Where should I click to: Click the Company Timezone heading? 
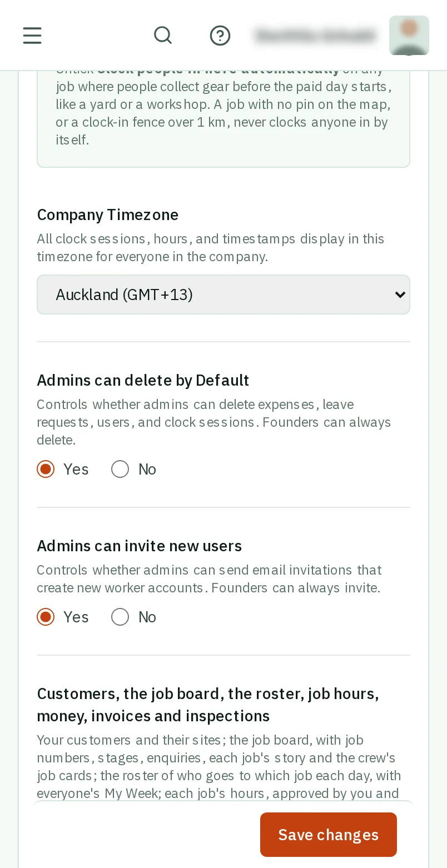[x=108, y=214]
